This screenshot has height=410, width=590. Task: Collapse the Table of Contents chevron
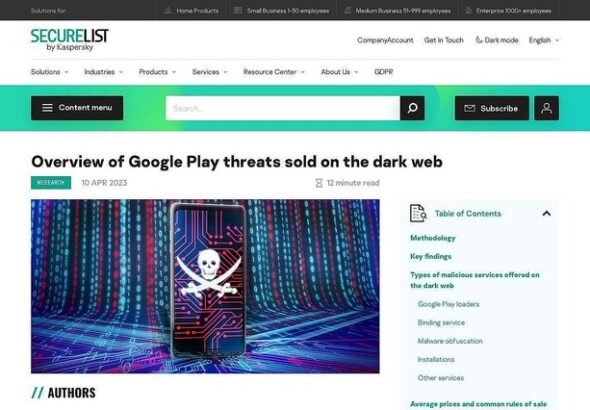click(546, 214)
